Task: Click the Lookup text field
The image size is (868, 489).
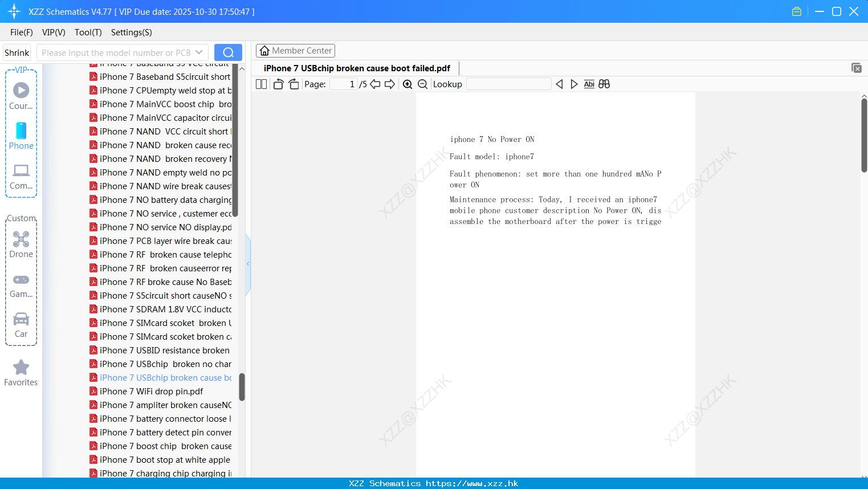Action: (x=508, y=84)
